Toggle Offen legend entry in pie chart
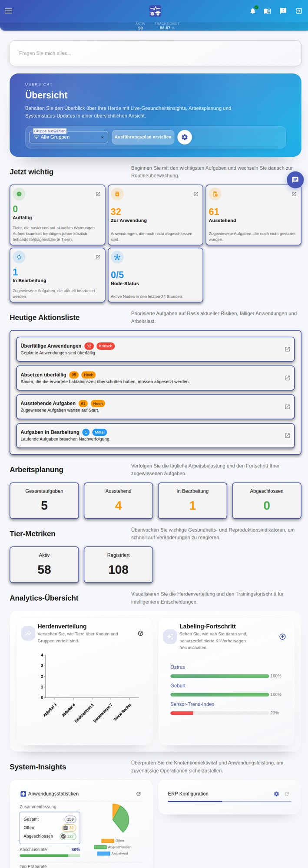 click(113, 841)
